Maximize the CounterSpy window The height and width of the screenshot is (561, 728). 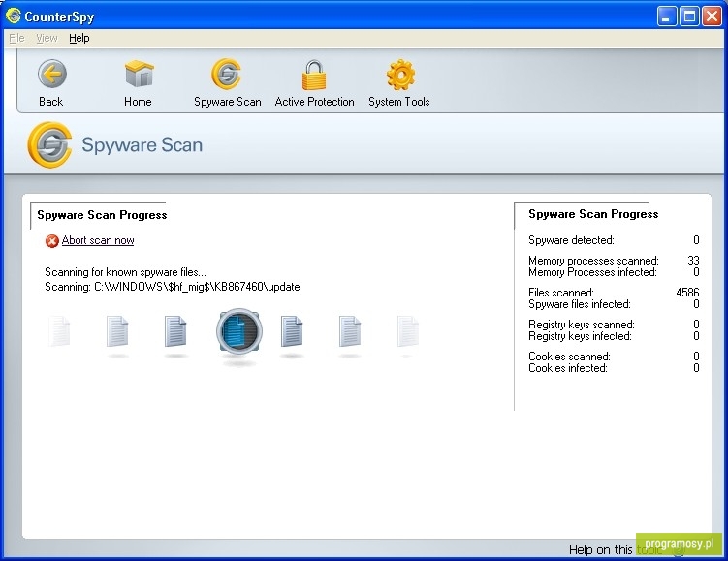(x=689, y=16)
